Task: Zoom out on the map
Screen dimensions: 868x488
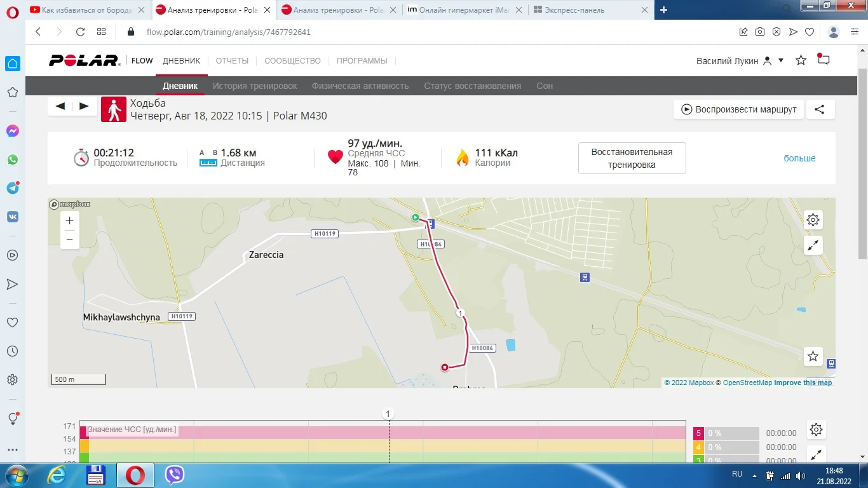Action: (x=70, y=240)
